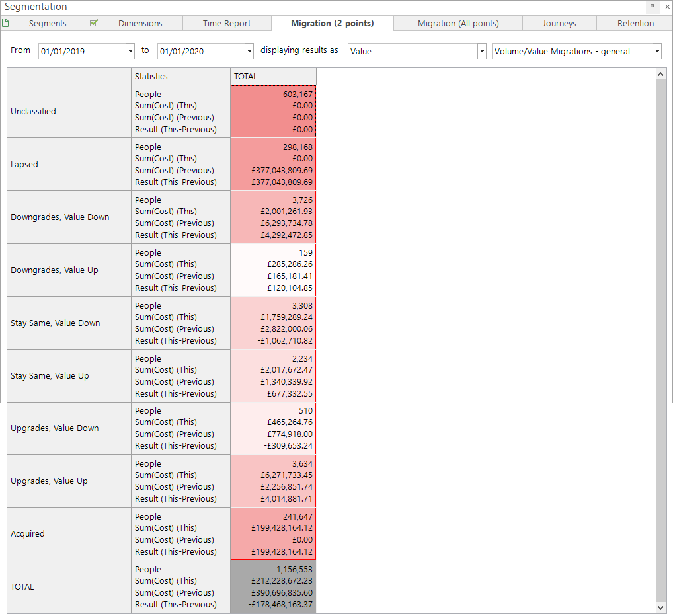Click value £2,001,261.93

[x=286, y=212]
